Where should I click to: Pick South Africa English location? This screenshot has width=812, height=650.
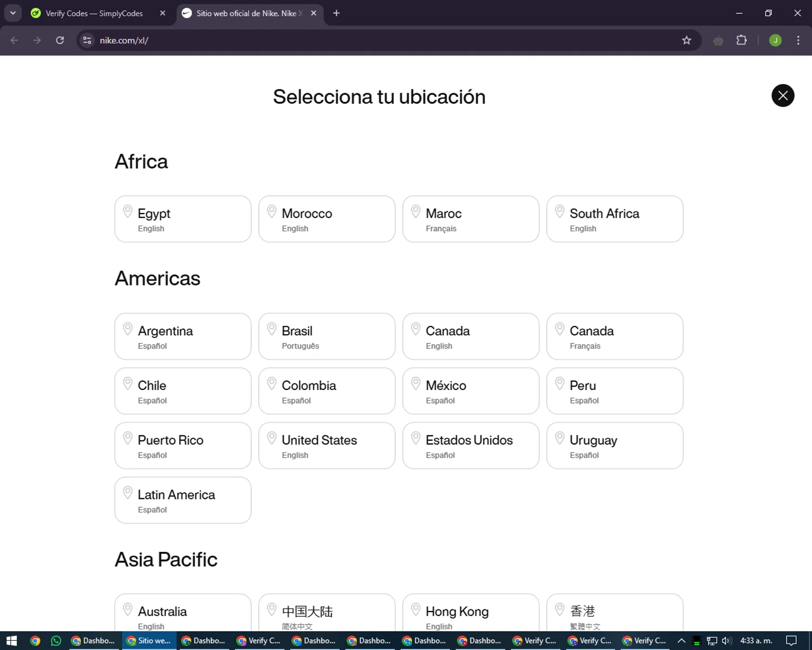click(x=615, y=219)
